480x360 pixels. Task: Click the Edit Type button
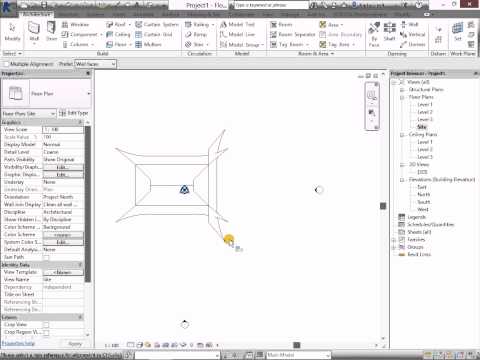tap(74, 113)
